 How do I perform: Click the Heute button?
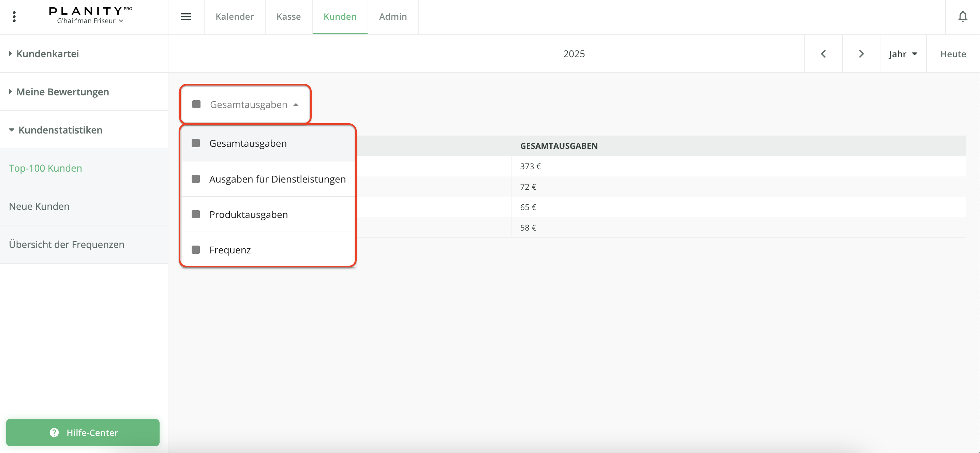tap(953, 54)
